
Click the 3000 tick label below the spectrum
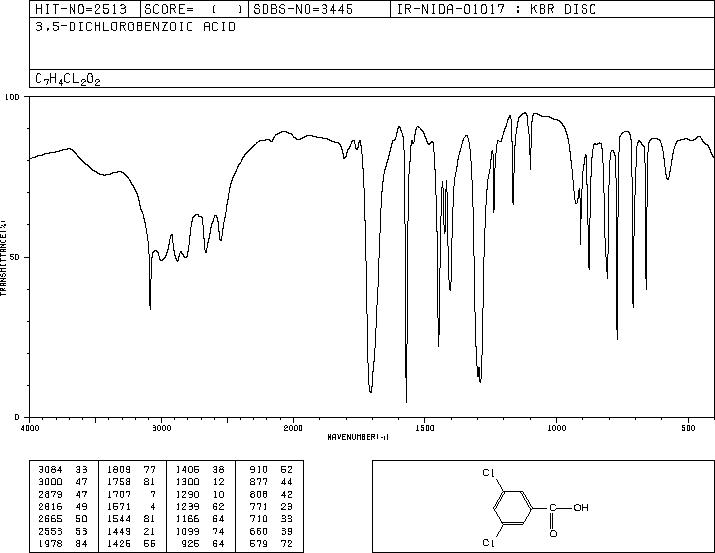coord(162,428)
